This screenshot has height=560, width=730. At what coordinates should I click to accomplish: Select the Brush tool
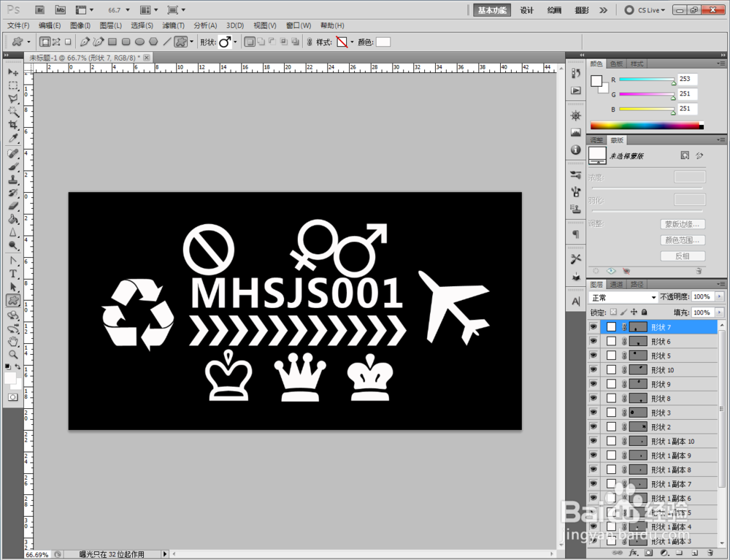[13, 166]
